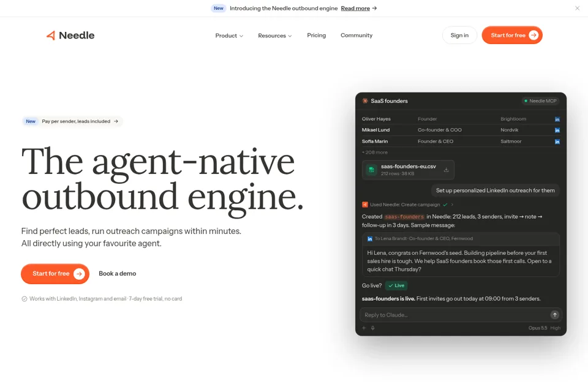588x392 pixels.
Task: Click the Brightloom company cell
Action: coord(513,119)
